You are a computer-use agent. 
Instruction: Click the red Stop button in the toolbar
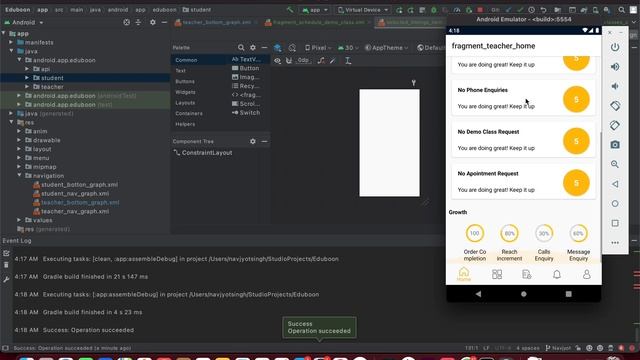pyautogui.click(x=480, y=10)
